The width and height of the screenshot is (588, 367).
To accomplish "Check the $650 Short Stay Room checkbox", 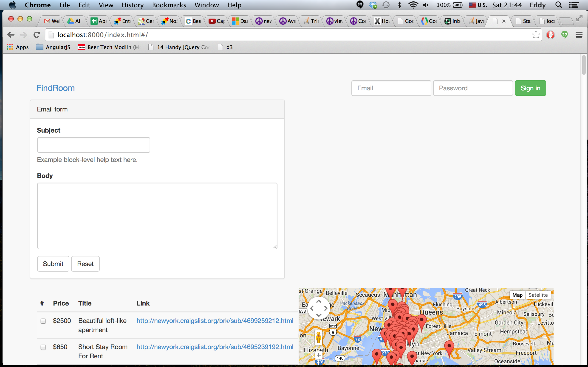I will [x=43, y=347].
